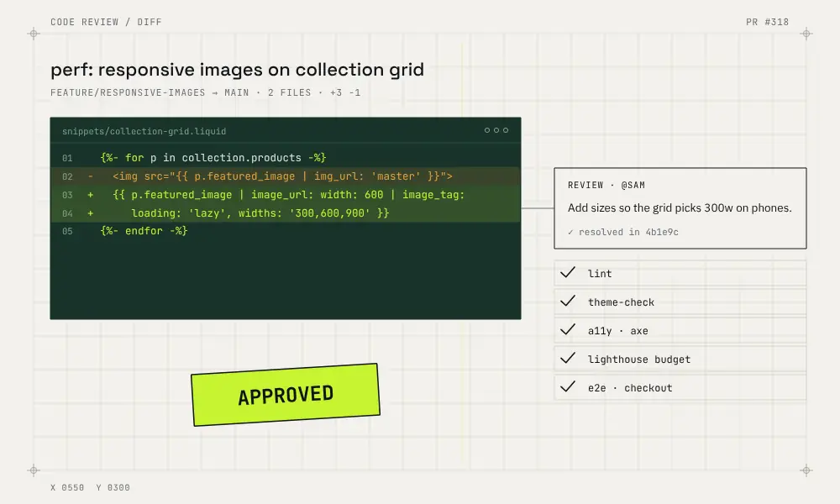Screen dimensions: 840x504
Task: Click the added line 04 with loading lazy
Action: pos(285,213)
